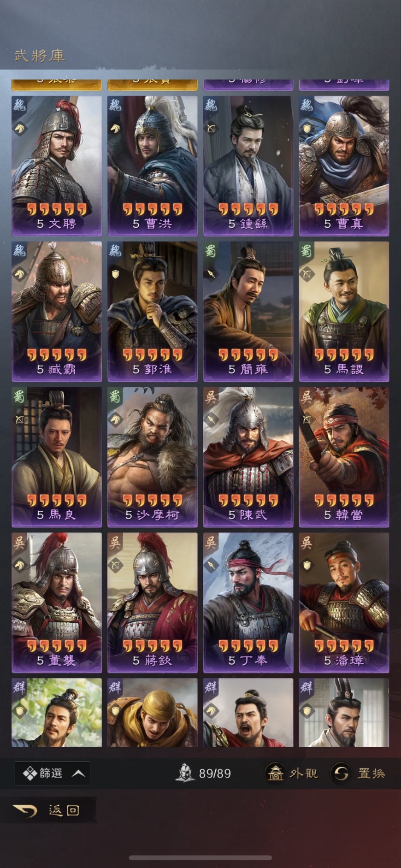The width and height of the screenshot is (401, 868).
Task: Tap the five-star rating on 曹真 card
Action: coord(344,210)
